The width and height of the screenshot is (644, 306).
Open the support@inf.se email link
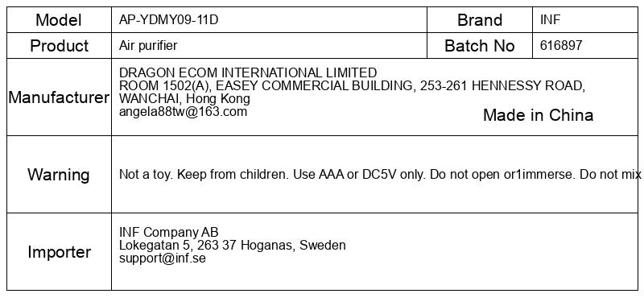[x=163, y=258]
